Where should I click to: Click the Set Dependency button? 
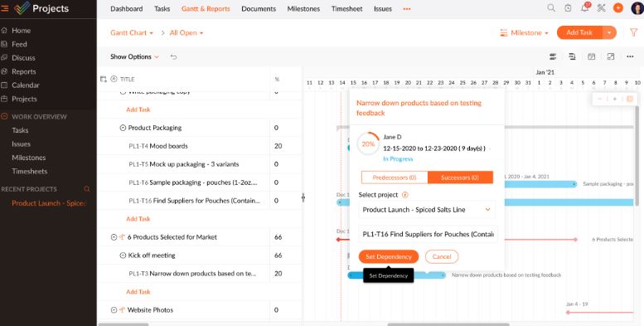point(389,256)
